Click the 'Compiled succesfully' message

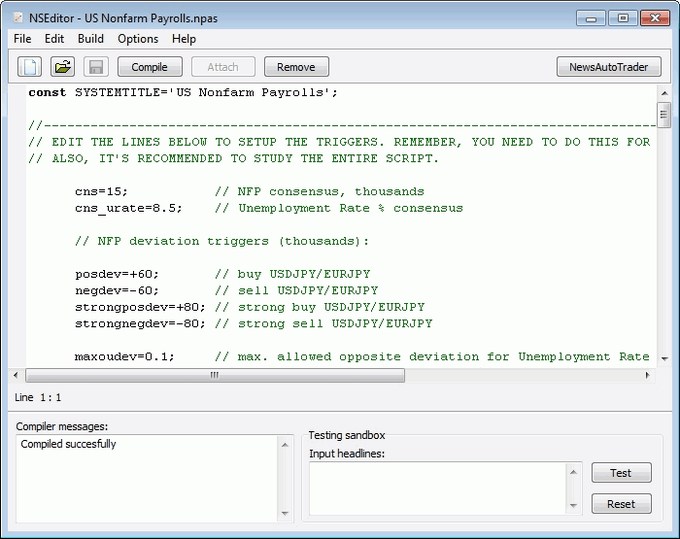click(x=69, y=444)
